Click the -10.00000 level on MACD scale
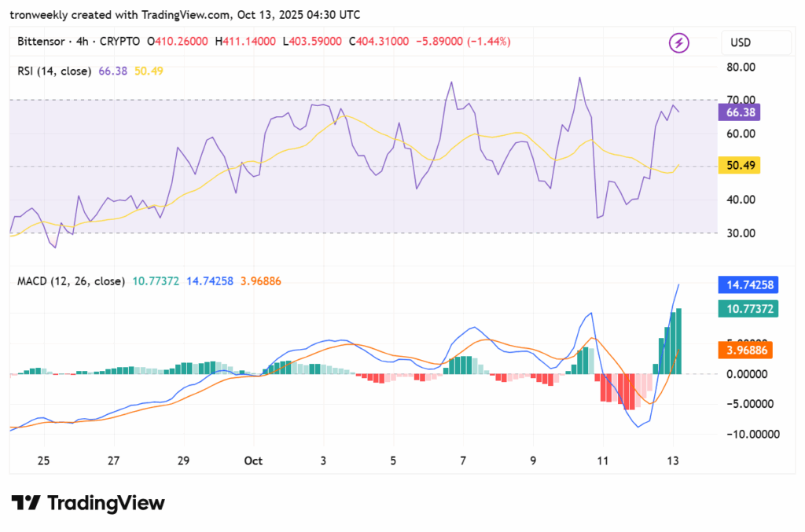 pos(748,435)
